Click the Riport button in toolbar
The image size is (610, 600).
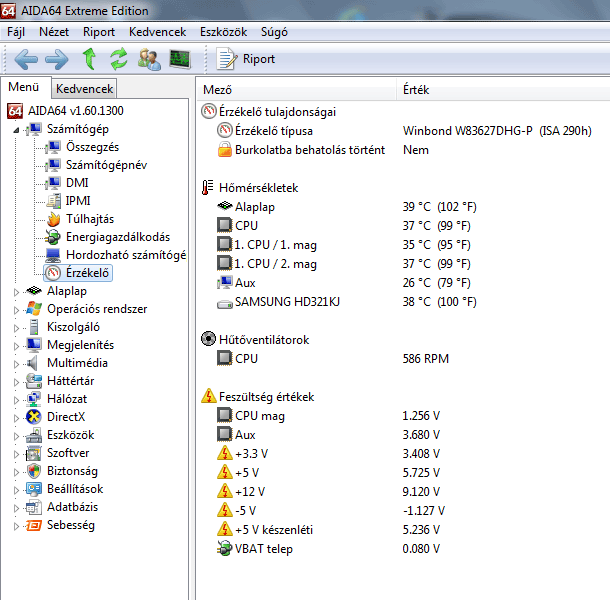[246, 59]
